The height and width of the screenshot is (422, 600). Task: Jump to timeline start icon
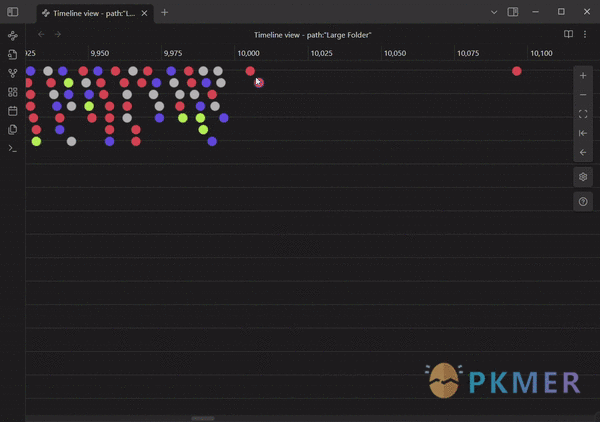tap(583, 133)
